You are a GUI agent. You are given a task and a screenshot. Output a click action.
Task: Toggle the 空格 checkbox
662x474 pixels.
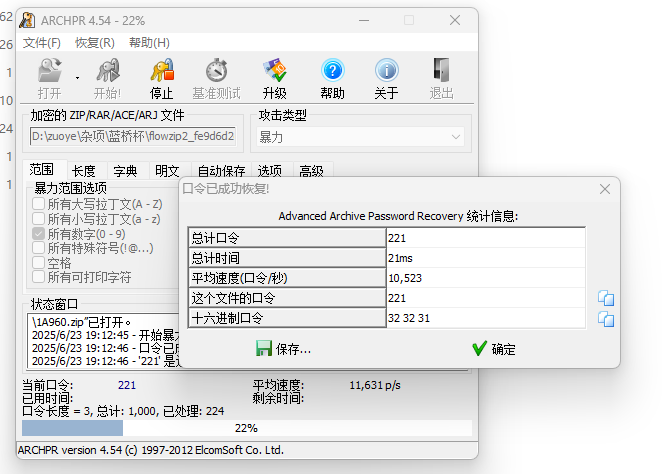pyautogui.click(x=38, y=263)
